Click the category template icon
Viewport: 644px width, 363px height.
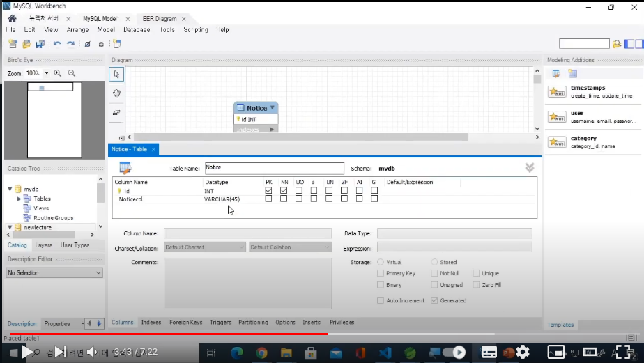pos(557,143)
